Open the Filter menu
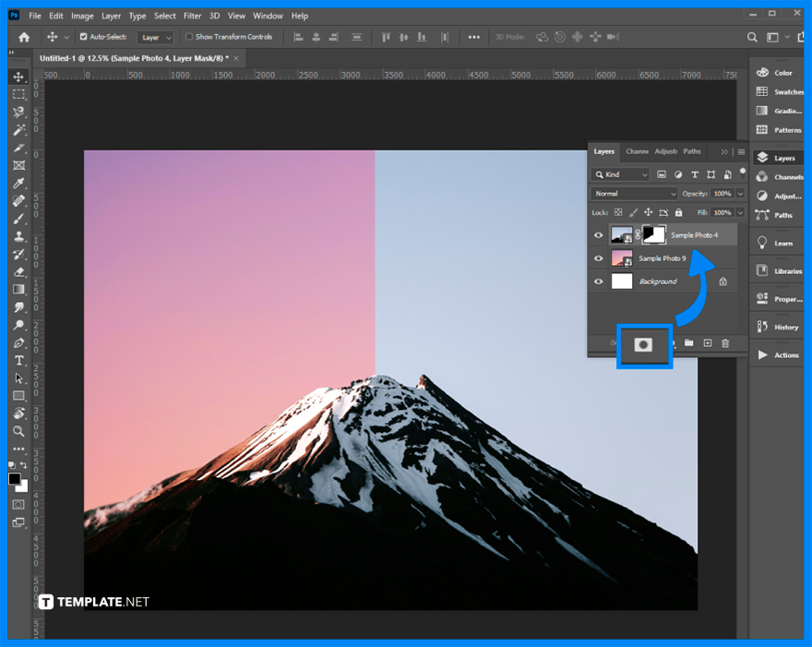This screenshot has height=647, width=812. 193,16
